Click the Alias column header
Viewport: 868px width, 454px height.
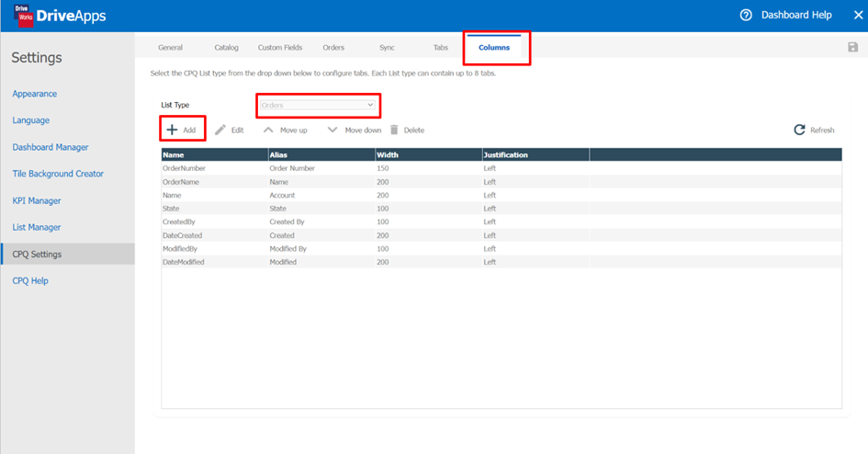pos(321,155)
